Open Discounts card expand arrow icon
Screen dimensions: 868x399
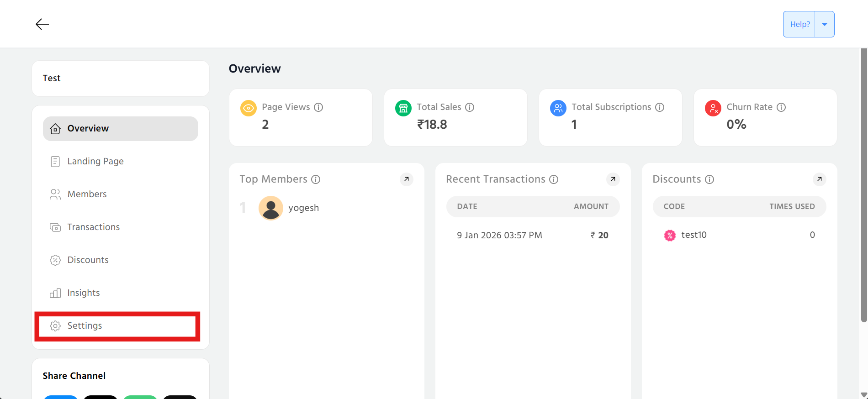tap(819, 179)
